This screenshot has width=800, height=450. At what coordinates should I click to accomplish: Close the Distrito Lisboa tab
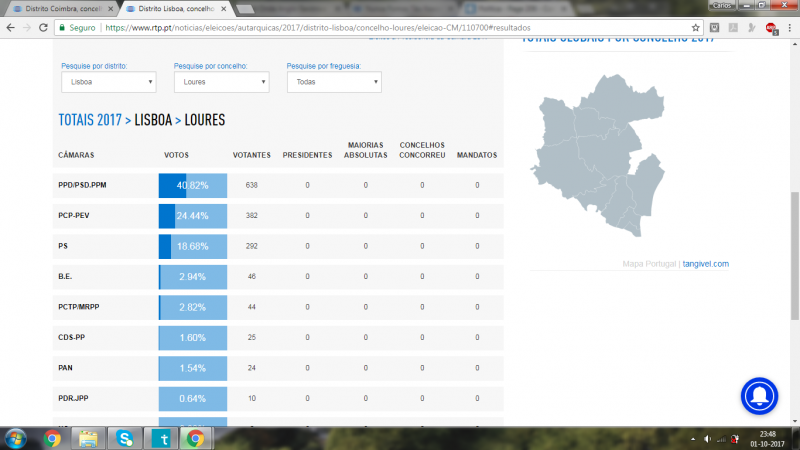click(x=223, y=9)
